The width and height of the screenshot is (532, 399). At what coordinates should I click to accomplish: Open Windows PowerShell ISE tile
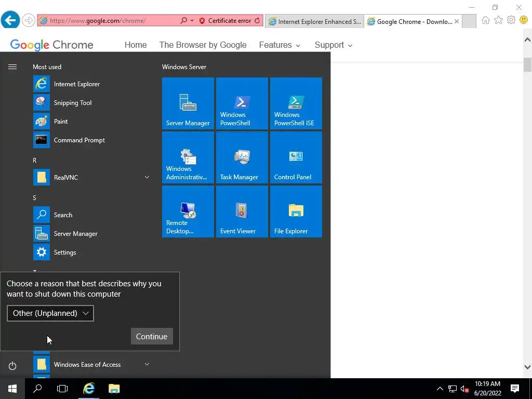pyautogui.click(x=296, y=103)
